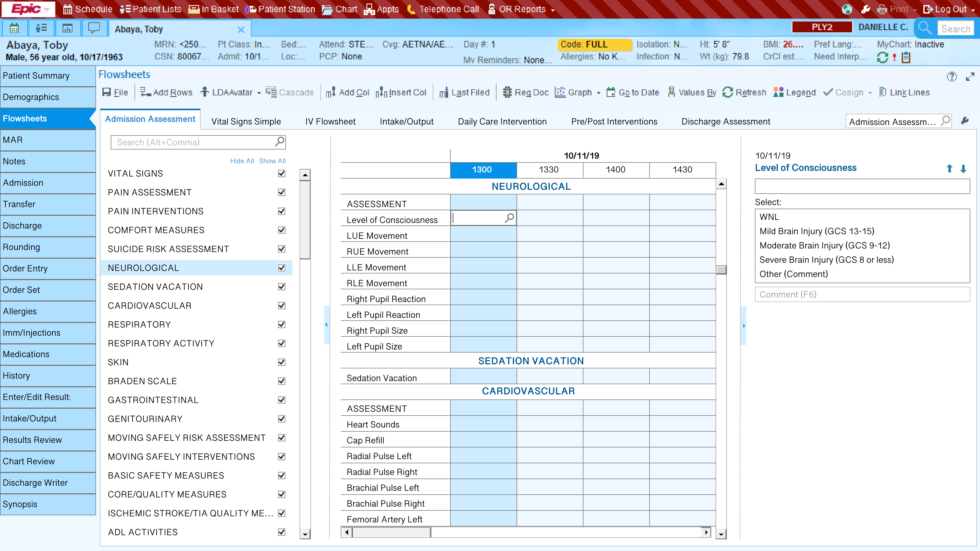
Task: Open Chart Review in sidebar
Action: pos(47,461)
